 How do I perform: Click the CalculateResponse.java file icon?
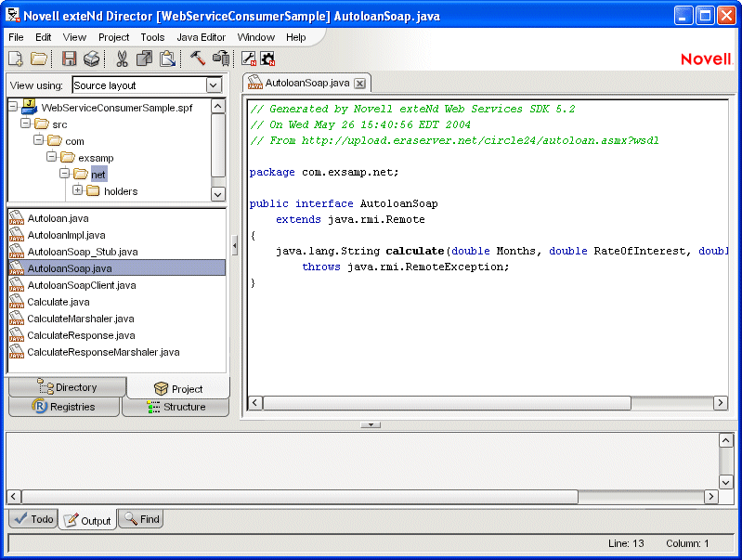pos(17,335)
